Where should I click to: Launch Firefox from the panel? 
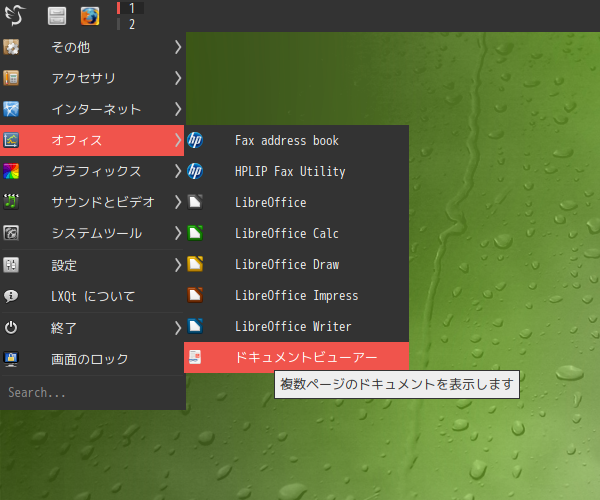[90, 16]
